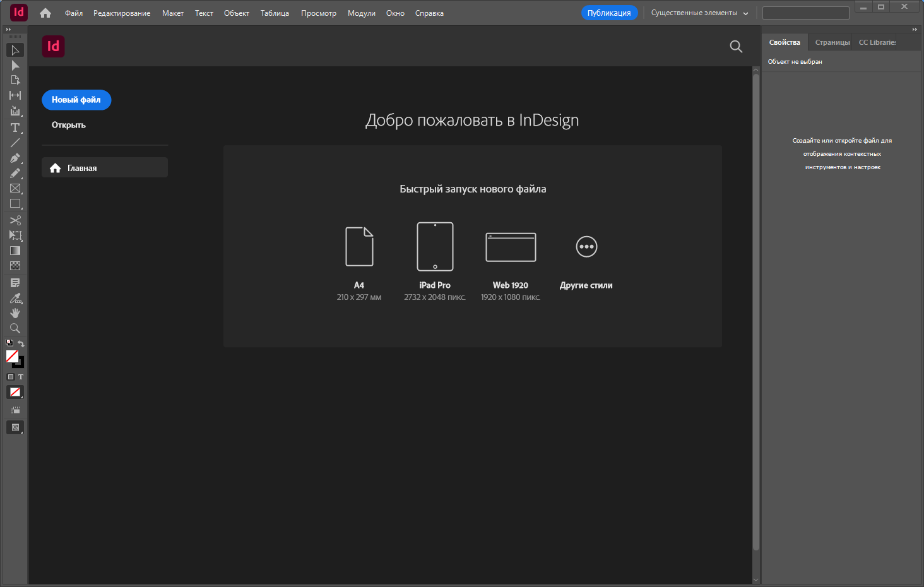The image size is (924, 587).
Task: Select the Type tool
Action: point(15,127)
